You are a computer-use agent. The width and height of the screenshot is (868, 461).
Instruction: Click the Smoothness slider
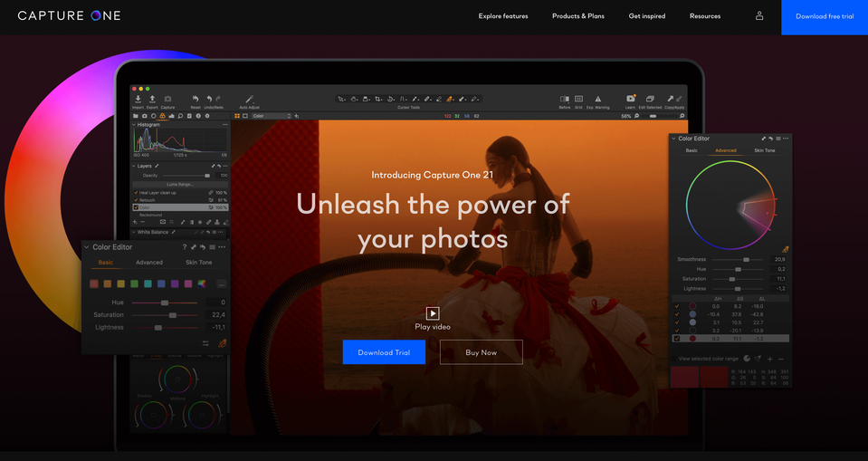click(x=738, y=259)
